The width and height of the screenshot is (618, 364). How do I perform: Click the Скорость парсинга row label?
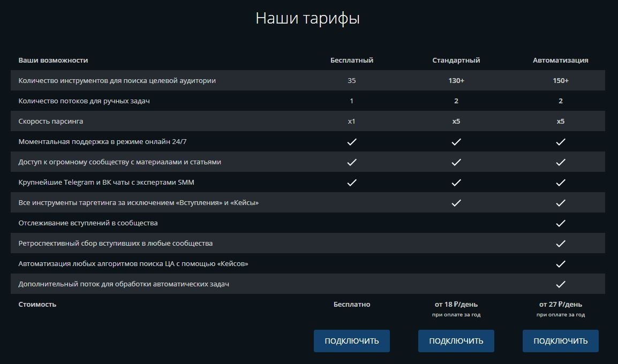click(x=51, y=122)
